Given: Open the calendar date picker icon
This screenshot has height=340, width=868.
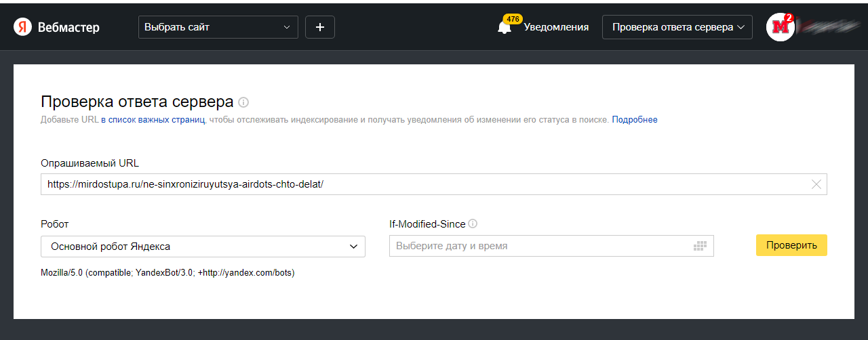Looking at the screenshot, I should (700, 246).
